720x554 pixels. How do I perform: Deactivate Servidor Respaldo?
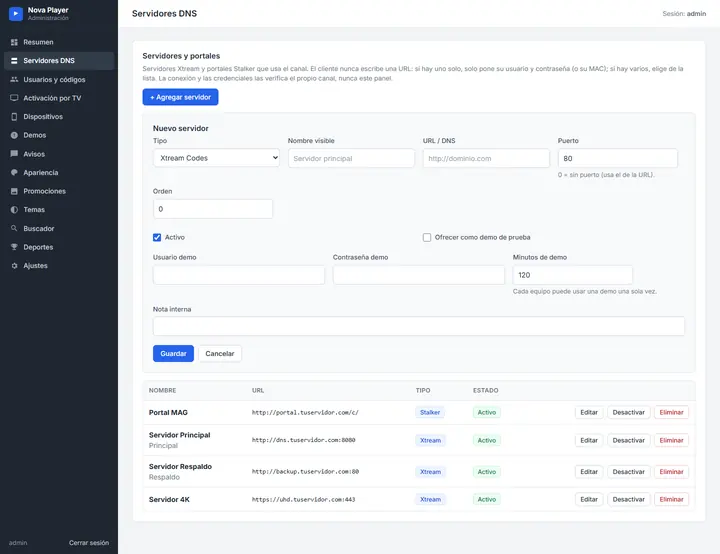(x=629, y=472)
